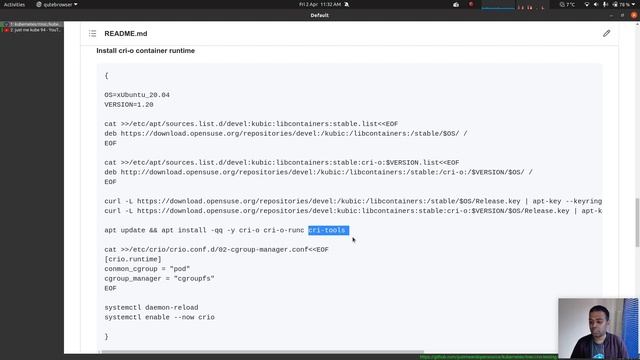640x360 pixels.
Task: Click the presenter webcam thumbnail
Action: (598, 328)
